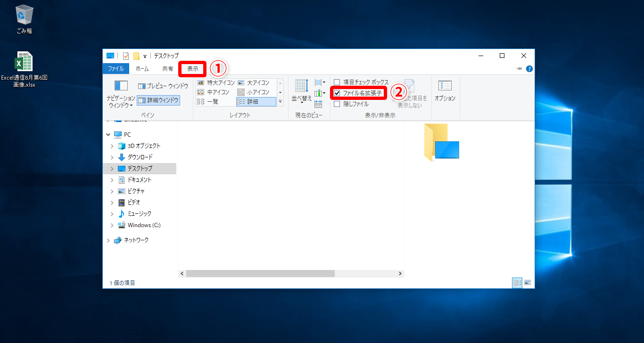Open the group-by dropdown in 現在のビュー
The height and width of the screenshot is (343, 644).
[320, 82]
